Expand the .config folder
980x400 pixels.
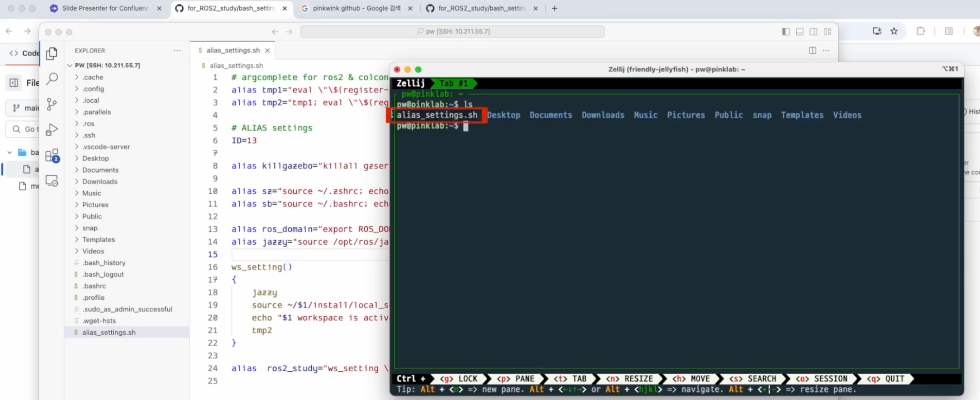pos(93,89)
